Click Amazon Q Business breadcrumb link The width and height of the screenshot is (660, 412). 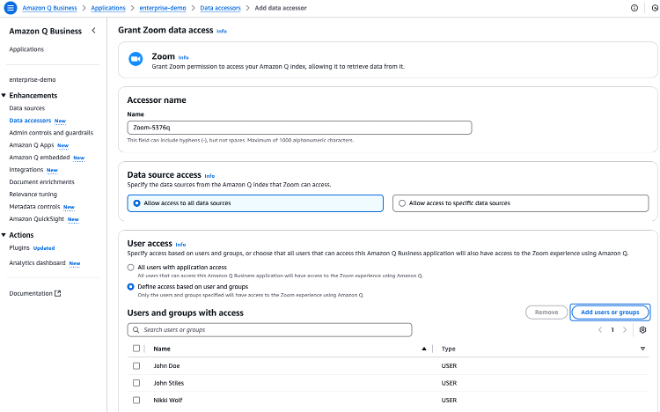point(50,8)
